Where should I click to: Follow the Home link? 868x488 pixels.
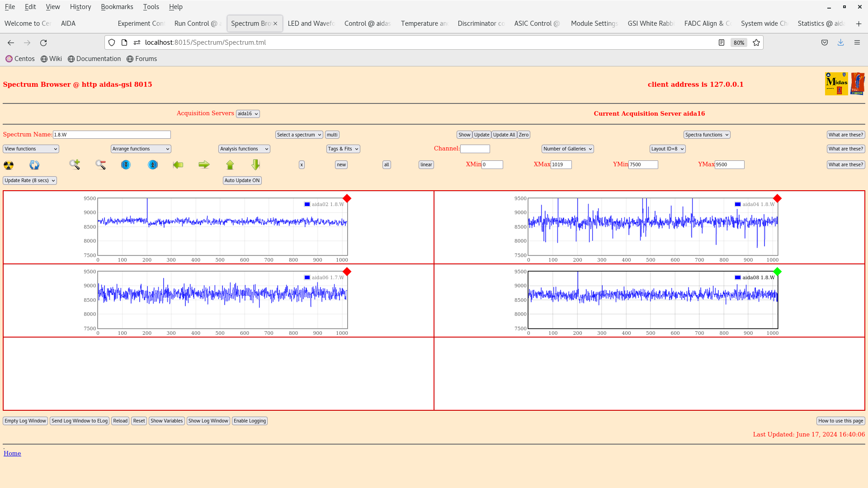click(12, 453)
